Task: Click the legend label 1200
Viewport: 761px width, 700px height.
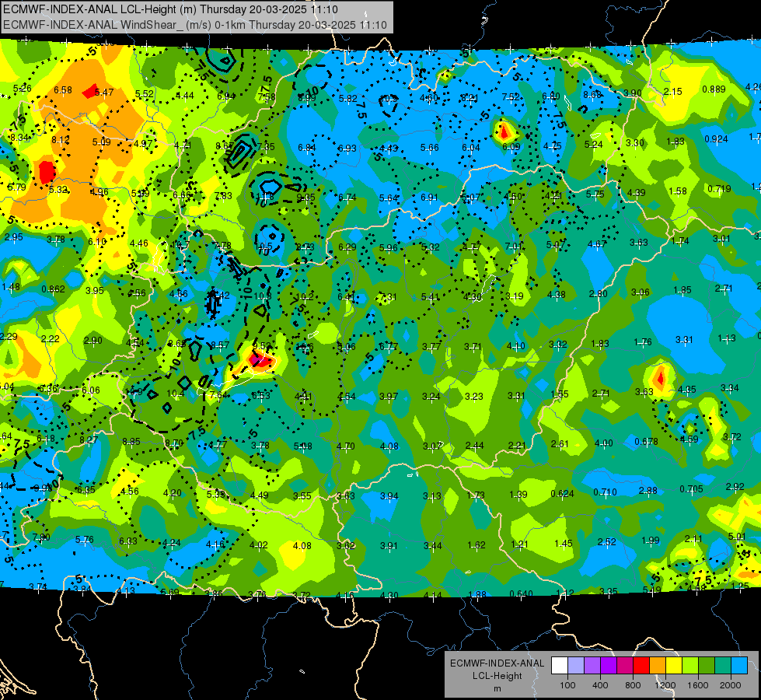Action: click(665, 685)
